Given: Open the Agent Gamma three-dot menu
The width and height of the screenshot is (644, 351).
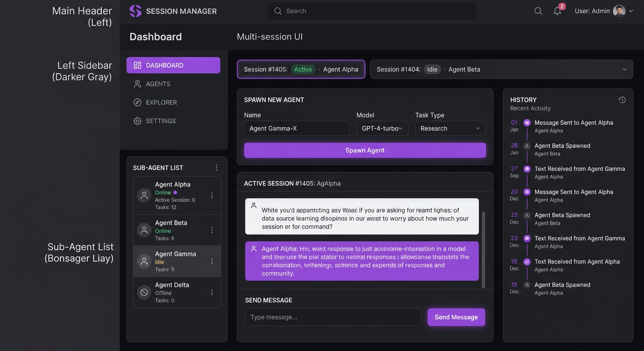Looking at the screenshot, I should click(x=212, y=261).
